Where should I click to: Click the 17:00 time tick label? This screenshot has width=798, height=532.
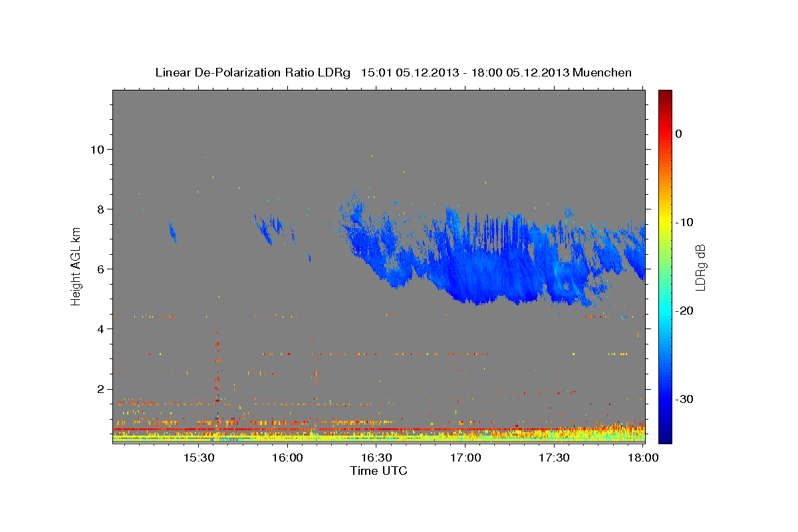[x=465, y=458]
